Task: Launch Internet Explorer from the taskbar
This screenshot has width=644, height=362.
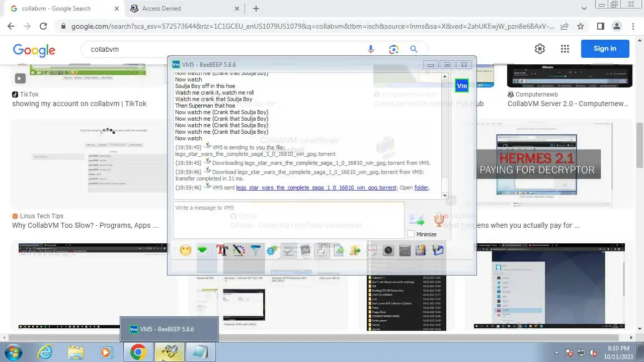Action: pyautogui.click(x=45, y=352)
